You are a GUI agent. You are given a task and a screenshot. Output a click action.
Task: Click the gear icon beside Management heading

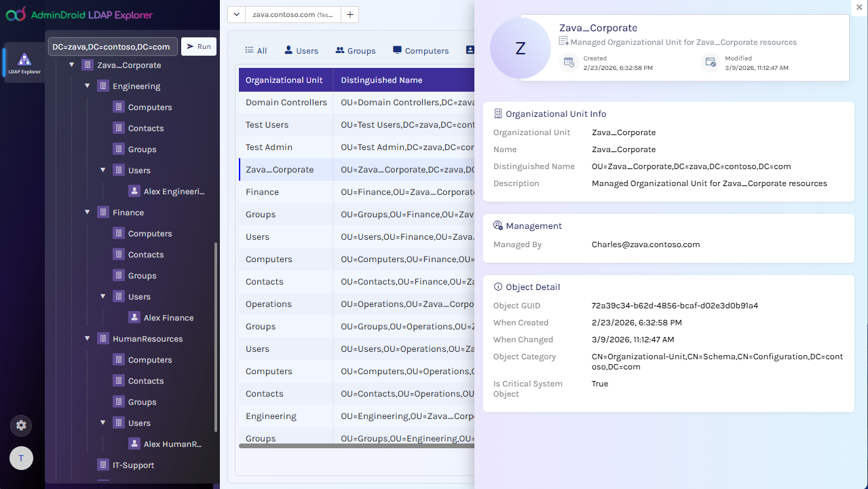pos(499,224)
